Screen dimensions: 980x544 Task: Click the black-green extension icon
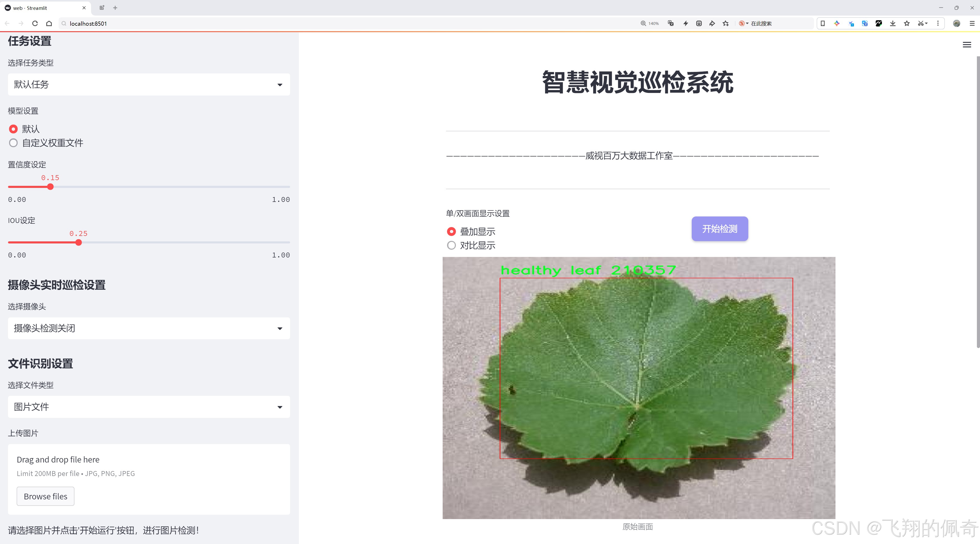point(879,24)
